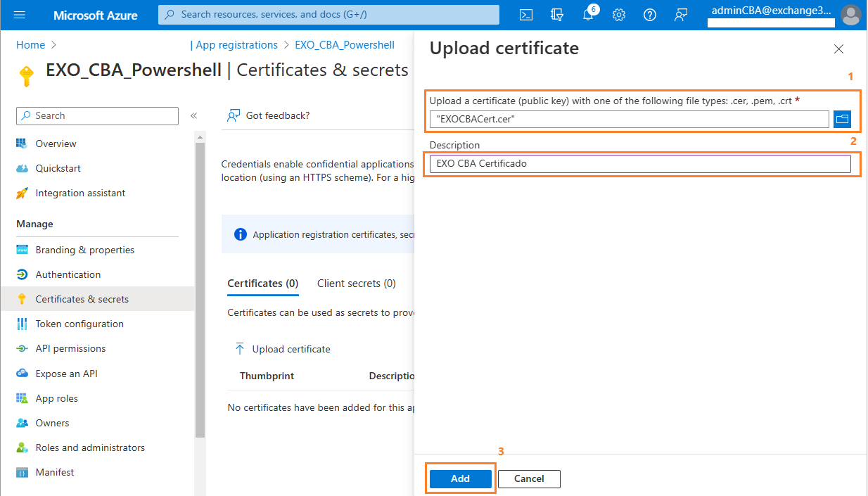Viewport: 868px width, 496px height.
Task: Focus the sidebar Search field
Action: tap(97, 115)
